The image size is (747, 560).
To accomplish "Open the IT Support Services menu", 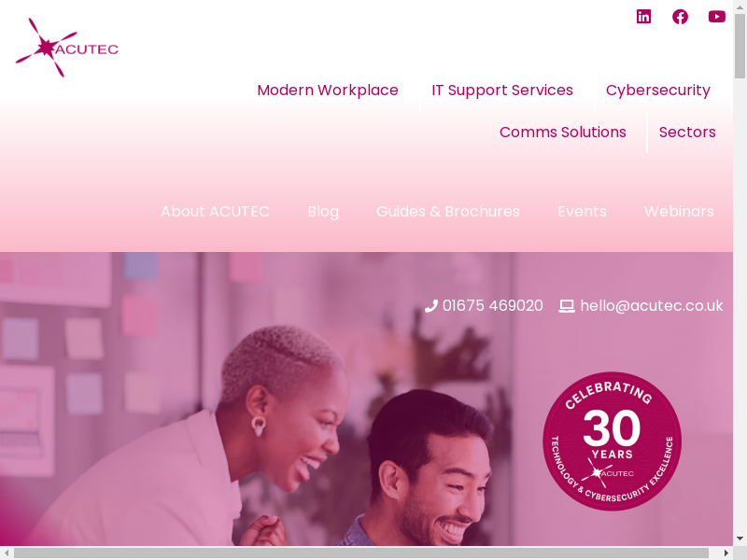I will (502, 90).
